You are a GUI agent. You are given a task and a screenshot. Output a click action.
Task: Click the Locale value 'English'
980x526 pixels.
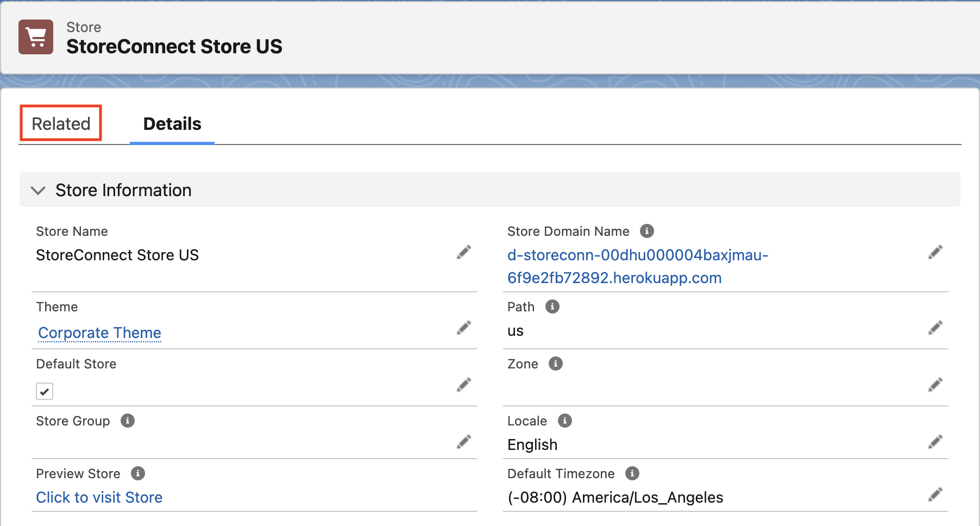[x=532, y=444]
